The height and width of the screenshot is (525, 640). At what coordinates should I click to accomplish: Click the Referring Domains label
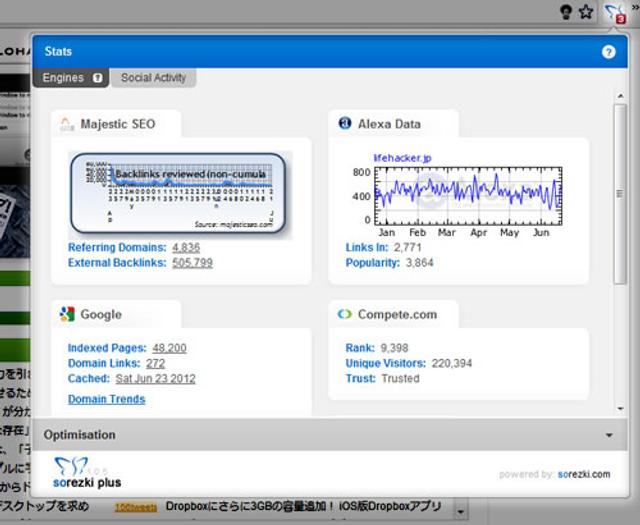point(117,247)
